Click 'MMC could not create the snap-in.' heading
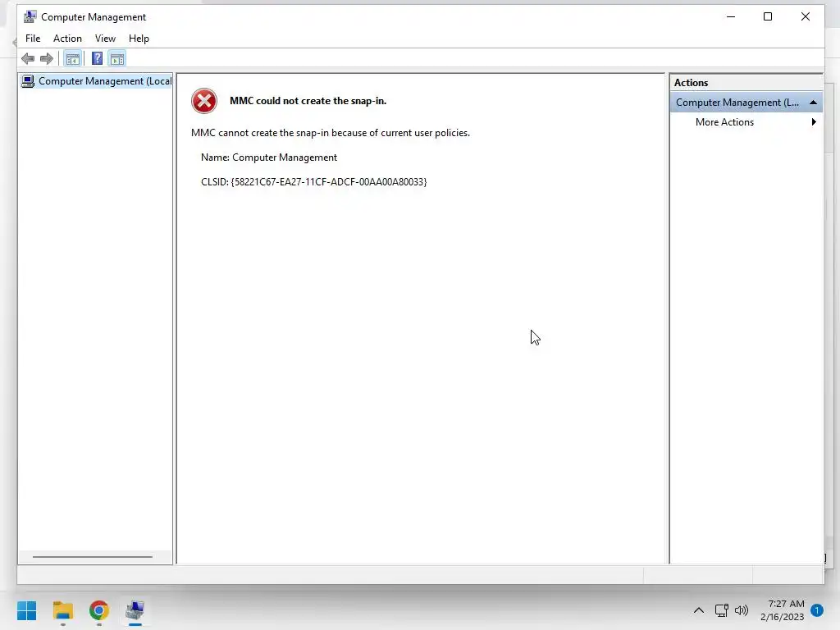Viewport: 840px width, 630px height. [308, 101]
